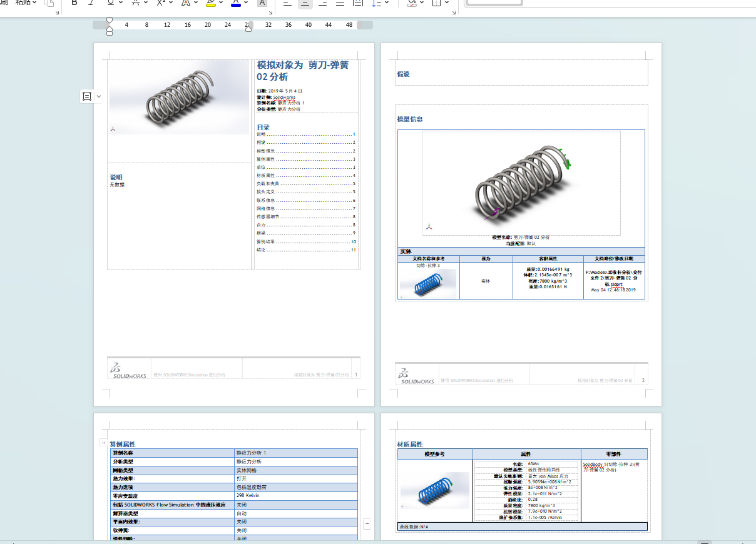Open layout options floating button
Screen dimensions: 756x544
[87, 96]
